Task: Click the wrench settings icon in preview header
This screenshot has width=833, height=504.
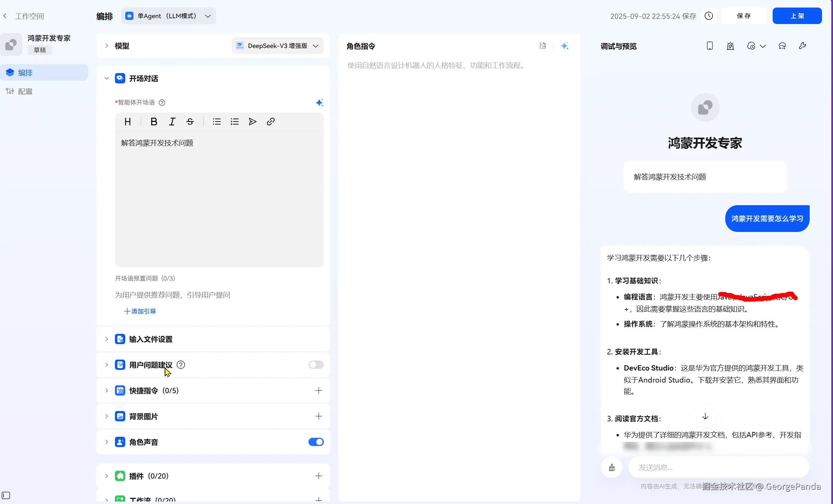Action: [803, 46]
